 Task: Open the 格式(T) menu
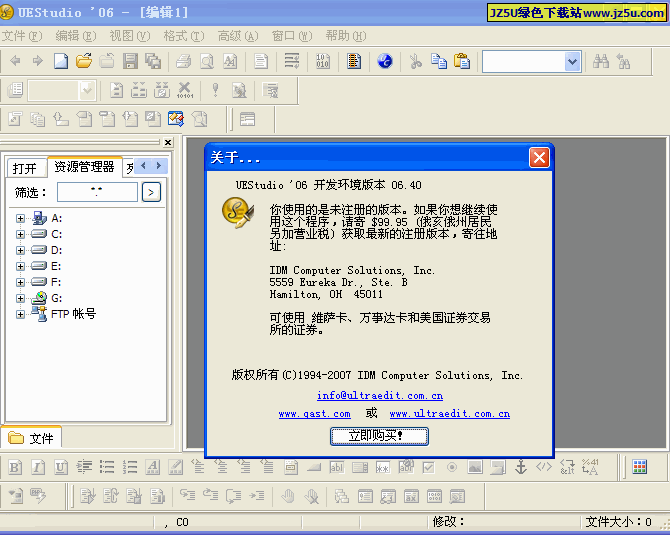pyautogui.click(x=184, y=36)
